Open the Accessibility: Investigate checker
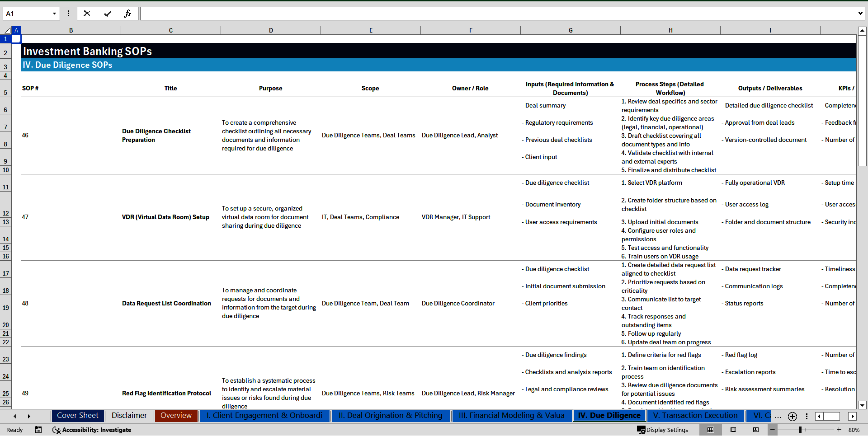 [x=92, y=430]
